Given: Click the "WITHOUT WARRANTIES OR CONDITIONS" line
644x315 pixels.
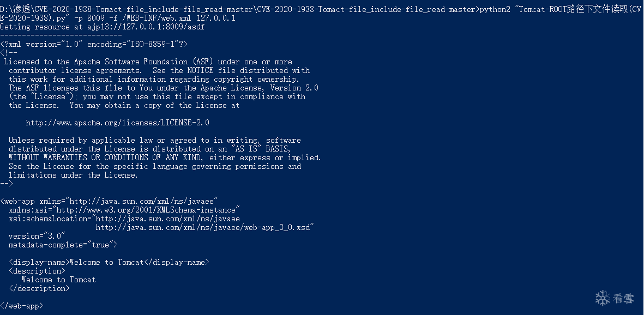Looking at the screenshot, I should pyautogui.click(x=165, y=157).
